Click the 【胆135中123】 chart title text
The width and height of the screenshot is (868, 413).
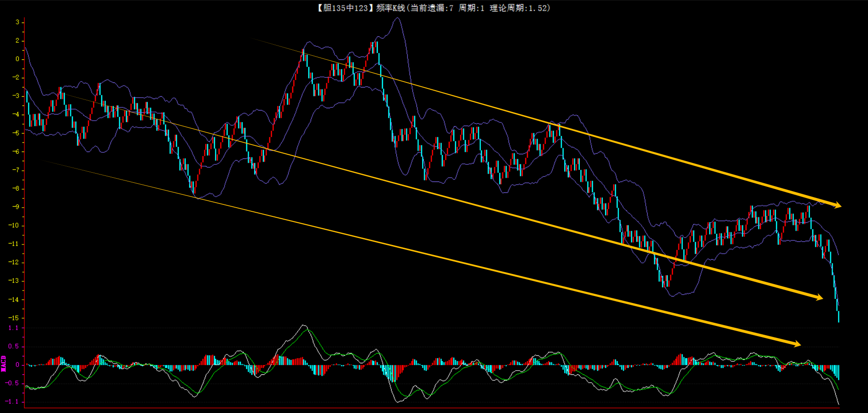coord(346,8)
